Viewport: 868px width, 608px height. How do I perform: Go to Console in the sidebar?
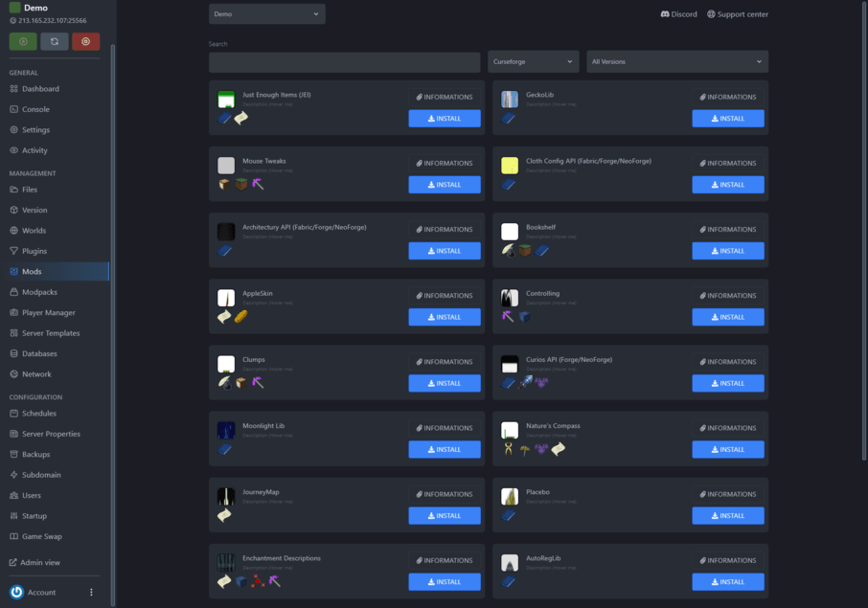35,109
